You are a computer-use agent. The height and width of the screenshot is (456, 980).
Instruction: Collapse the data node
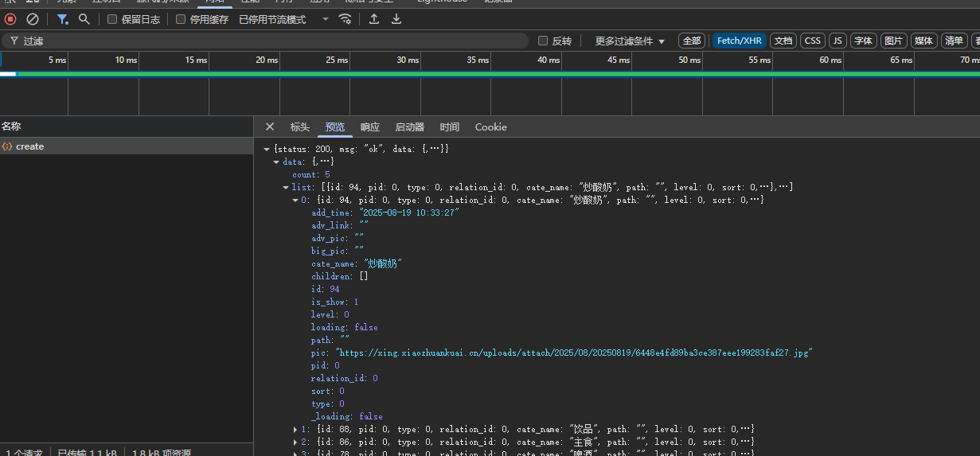(x=276, y=162)
